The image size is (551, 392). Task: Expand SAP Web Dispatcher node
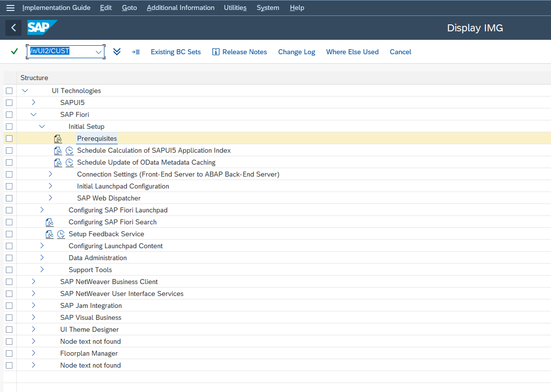[x=50, y=198]
